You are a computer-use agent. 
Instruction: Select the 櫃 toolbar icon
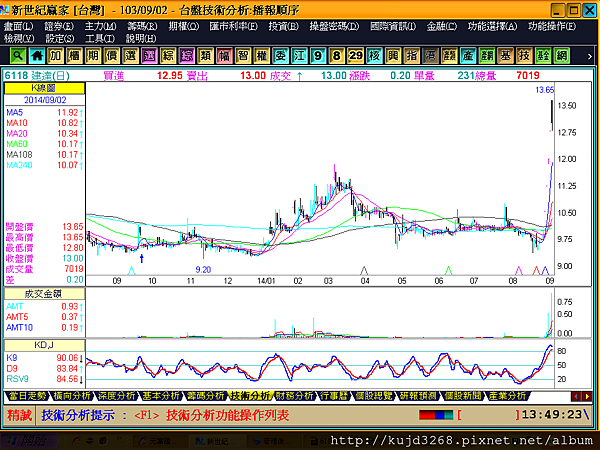tap(74, 56)
